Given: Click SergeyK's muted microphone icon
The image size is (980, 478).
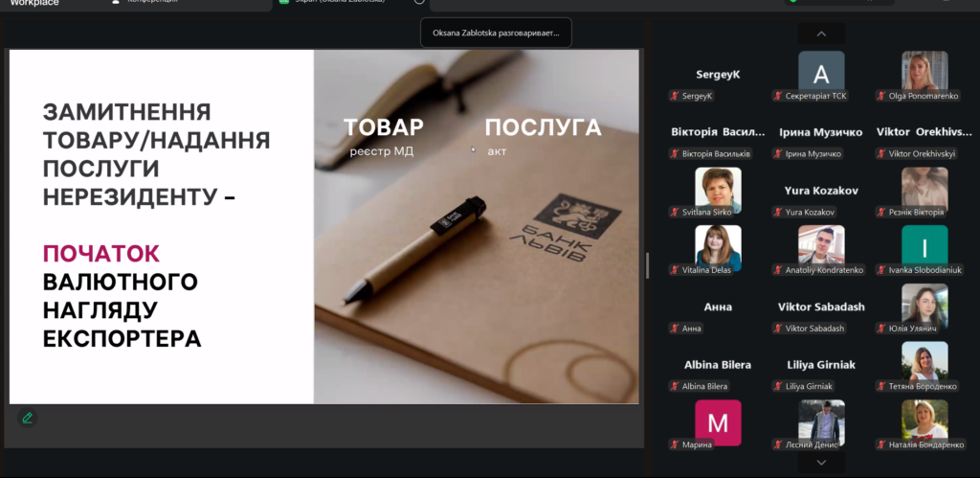Looking at the screenshot, I should pyautogui.click(x=675, y=96).
